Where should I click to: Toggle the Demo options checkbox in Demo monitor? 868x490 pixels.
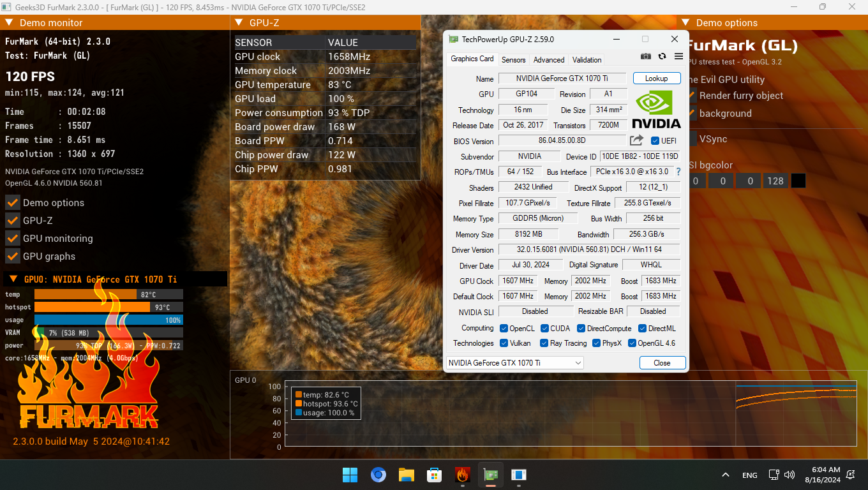12,203
